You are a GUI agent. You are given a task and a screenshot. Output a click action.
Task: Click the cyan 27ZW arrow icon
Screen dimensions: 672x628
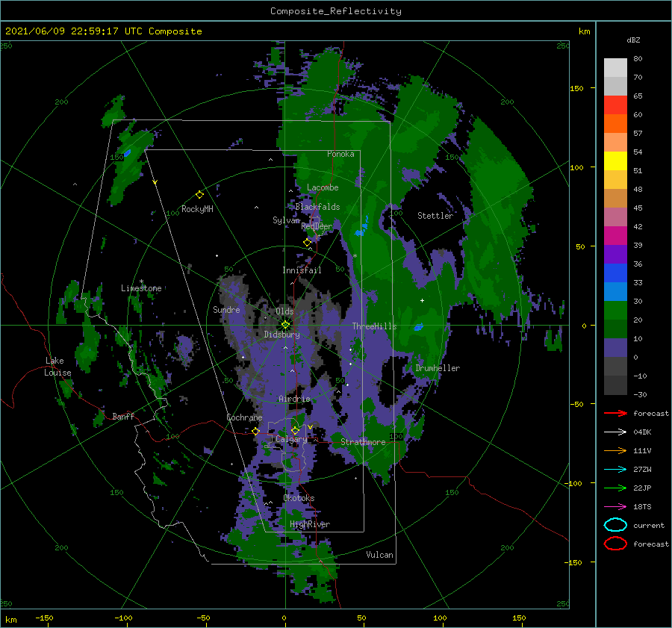615,469
